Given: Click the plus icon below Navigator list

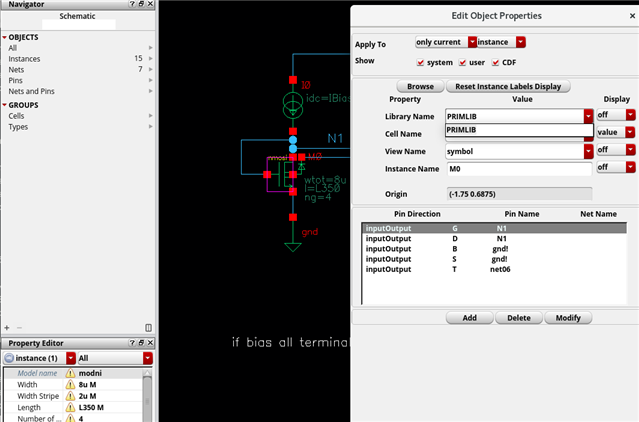Looking at the screenshot, I should (x=7, y=327).
